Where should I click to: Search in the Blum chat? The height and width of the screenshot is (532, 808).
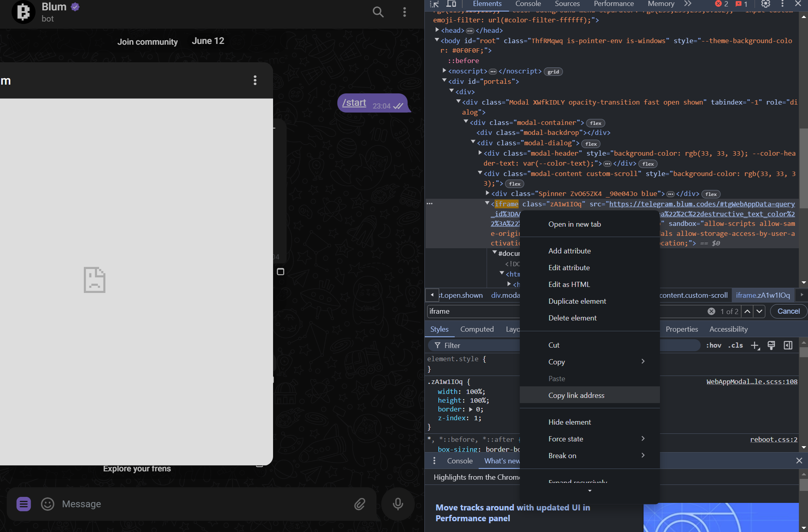pos(378,12)
